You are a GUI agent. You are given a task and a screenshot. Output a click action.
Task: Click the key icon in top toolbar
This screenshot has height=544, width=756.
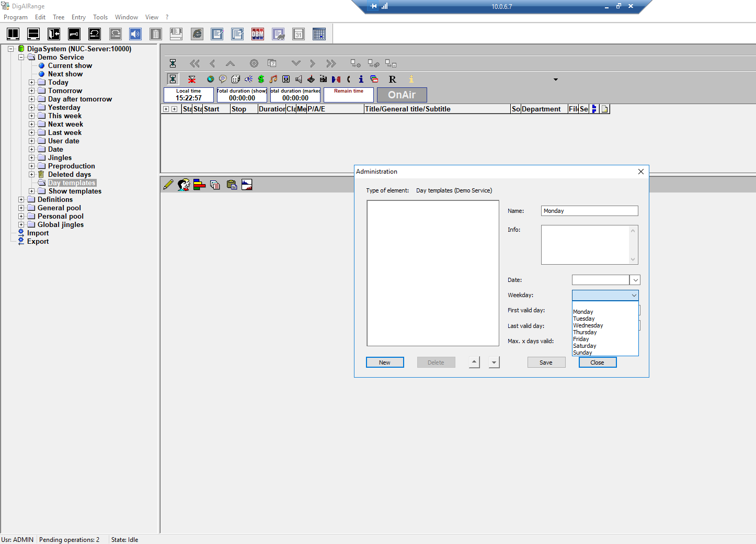pyautogui.click(x=74, y=35)
